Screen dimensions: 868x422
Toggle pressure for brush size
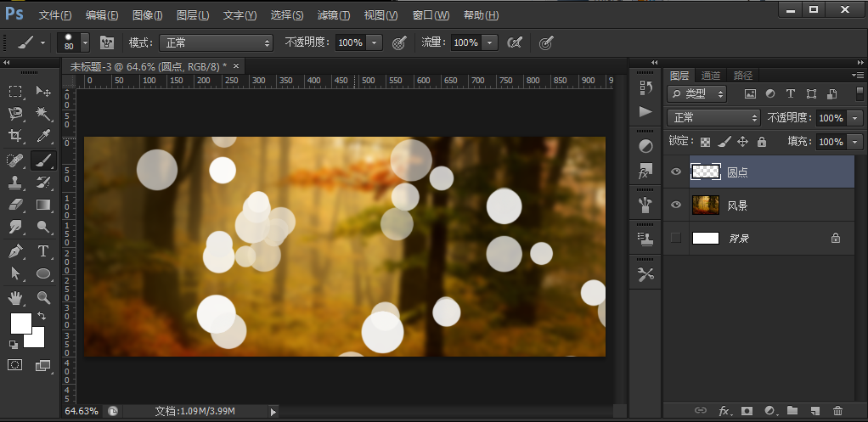click(546, 42)
